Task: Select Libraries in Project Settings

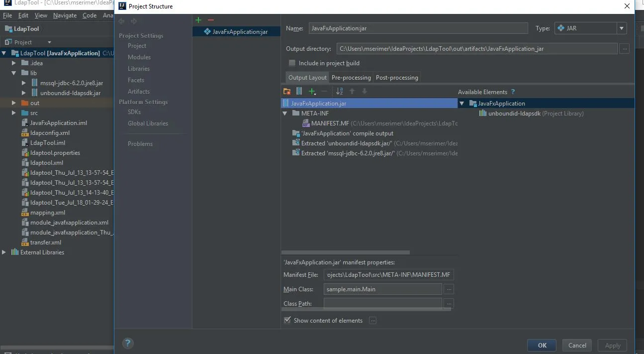Action: (x=139, y=69)
